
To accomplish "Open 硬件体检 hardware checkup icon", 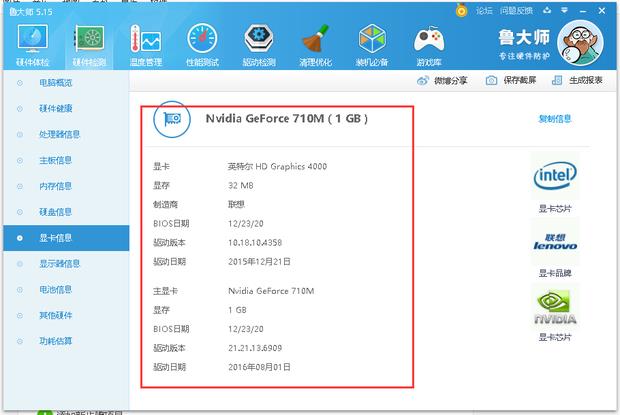I will click(31, 42).
